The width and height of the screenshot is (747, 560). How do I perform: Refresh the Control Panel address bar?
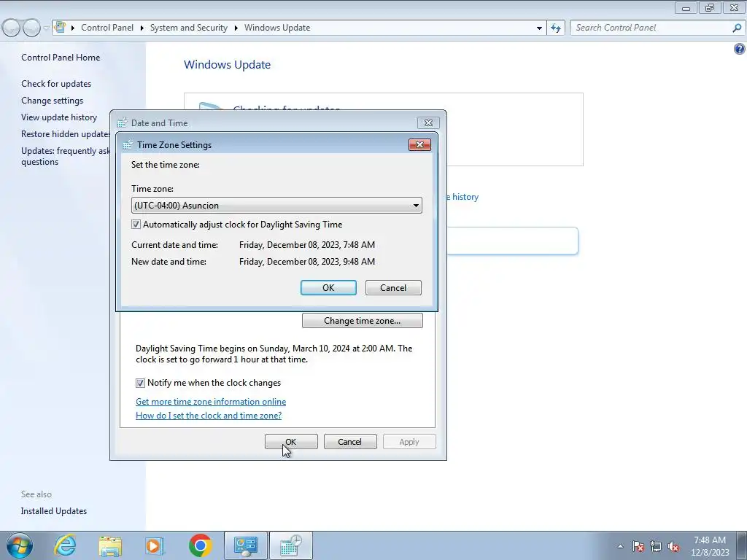[556, 28]
